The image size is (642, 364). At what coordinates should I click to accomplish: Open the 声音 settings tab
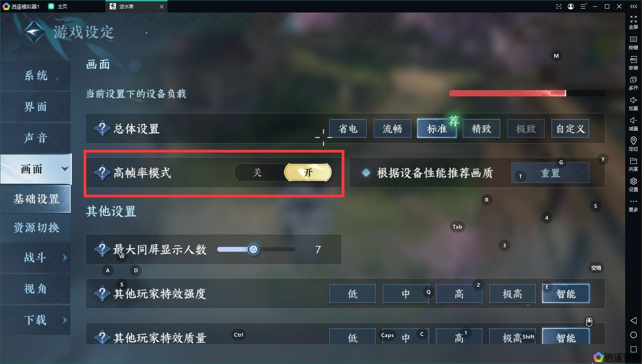pos(36,138)
